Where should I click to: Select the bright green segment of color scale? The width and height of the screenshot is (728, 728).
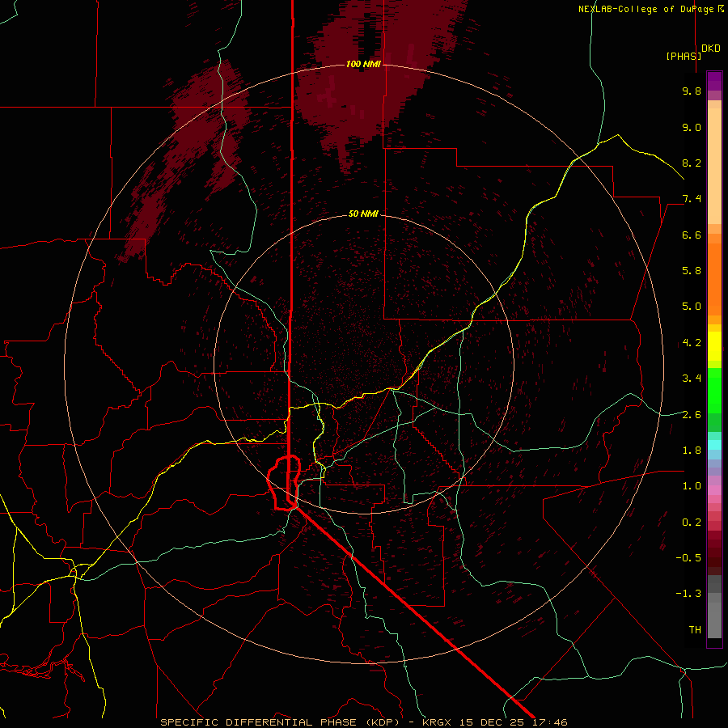tap(714, 391)
